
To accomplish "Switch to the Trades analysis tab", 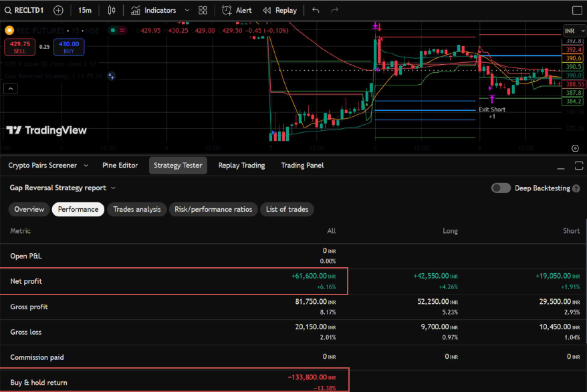I will pos(136,209).
